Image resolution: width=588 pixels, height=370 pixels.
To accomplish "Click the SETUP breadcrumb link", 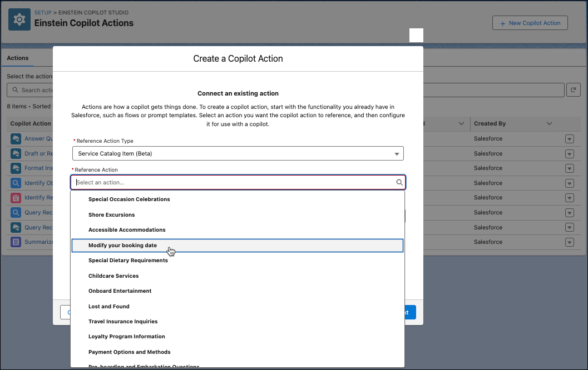I will pos(43,12).
